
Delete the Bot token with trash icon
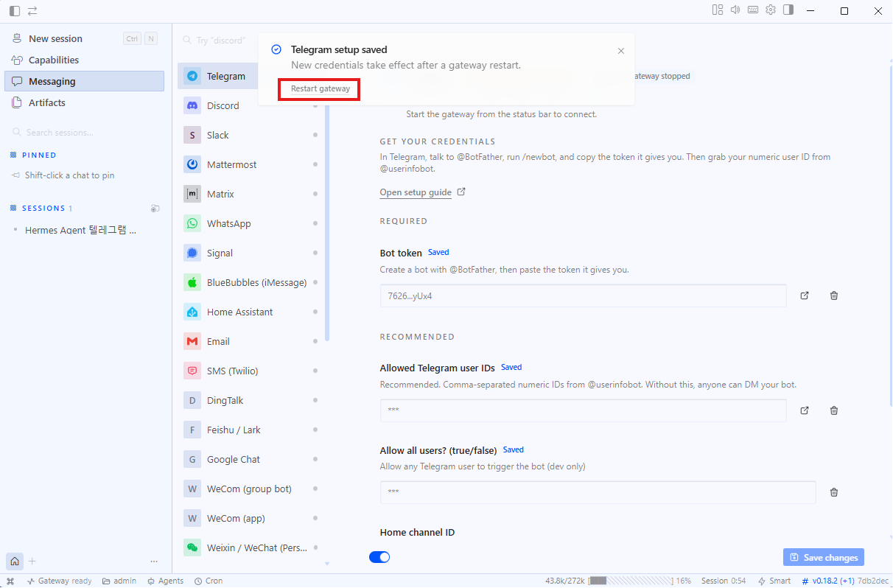(x=834, y=295)
